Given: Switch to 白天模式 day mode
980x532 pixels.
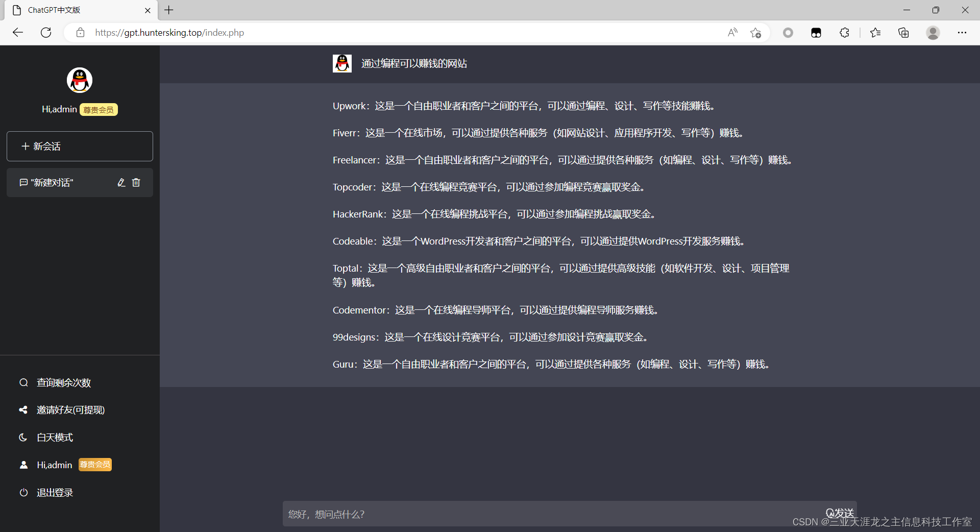Looking at the screenshot, I should point(55,438).
